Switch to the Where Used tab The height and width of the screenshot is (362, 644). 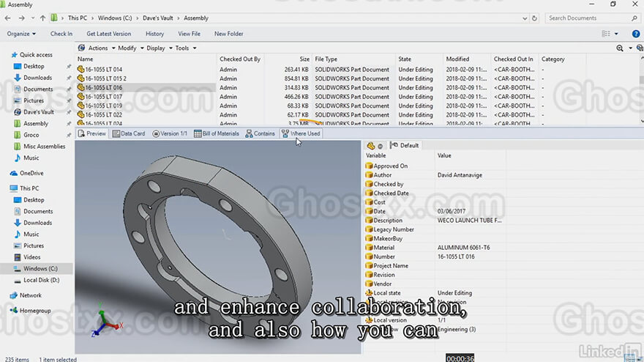coord(301,133)
